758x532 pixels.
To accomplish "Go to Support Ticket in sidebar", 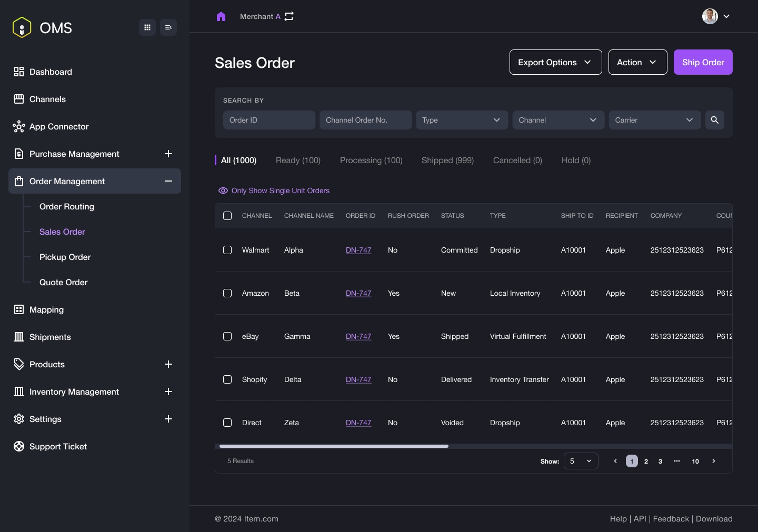I will (58, 446).
